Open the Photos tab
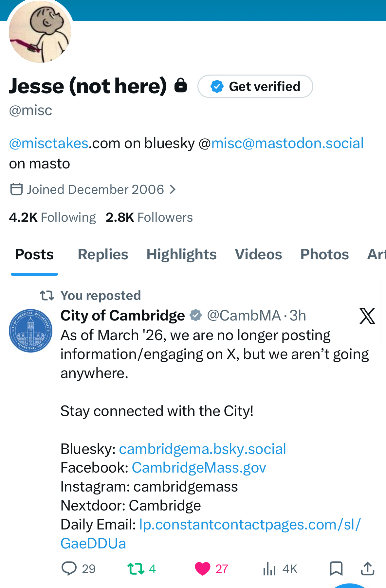The height and width of the screenshot is (588, 386). click(324, 254)
